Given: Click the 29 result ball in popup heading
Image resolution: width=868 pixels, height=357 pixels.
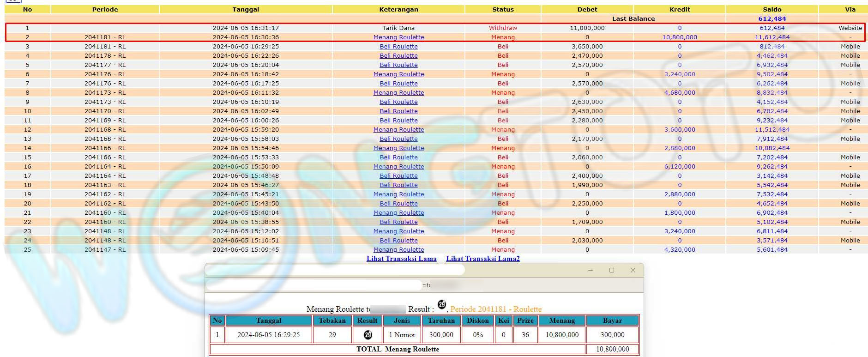Looking at the screenshot, I should (442, 304).
